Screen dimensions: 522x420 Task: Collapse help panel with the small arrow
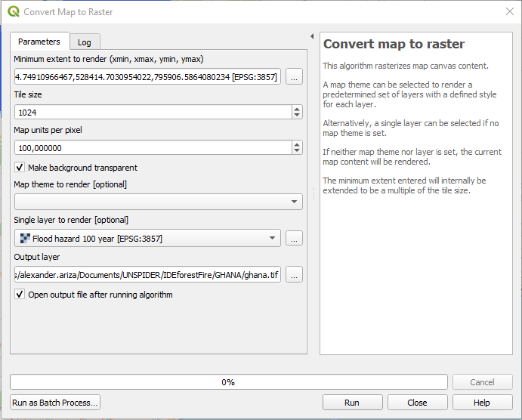pyautogui.click(x=312, y=36)
